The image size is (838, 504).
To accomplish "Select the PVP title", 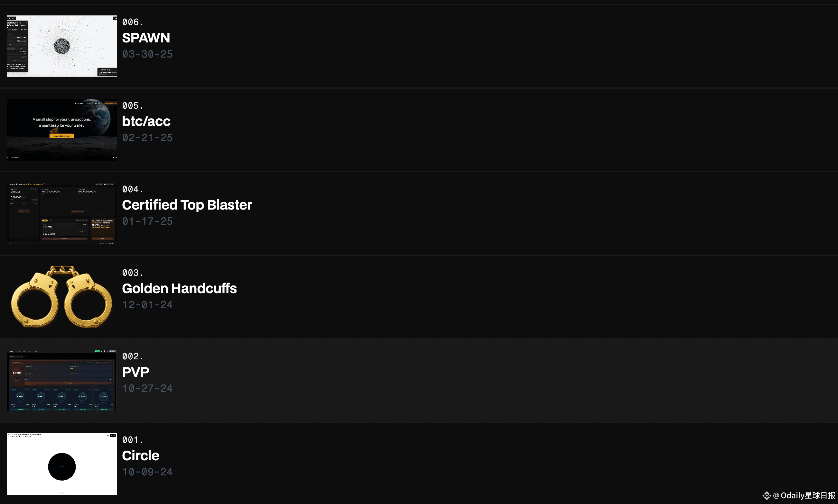I will [135, 372].
